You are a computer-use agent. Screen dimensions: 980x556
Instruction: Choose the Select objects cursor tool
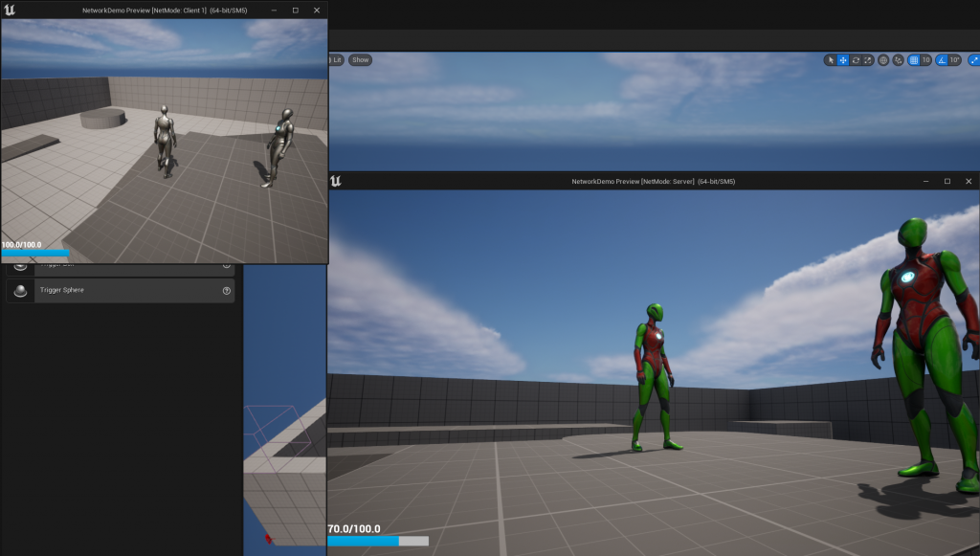(x=831, y=60)
